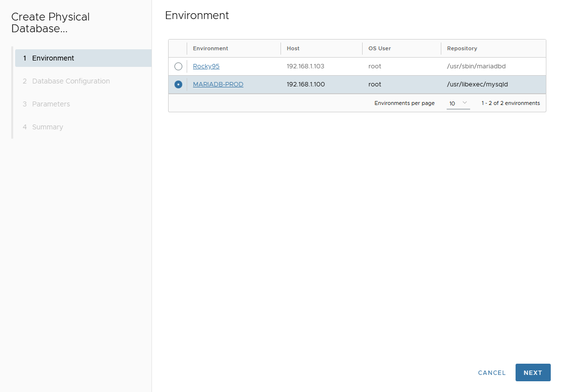Navigate to the Summary step
This screenshot has width=562, height=392.
coord(47,127)
